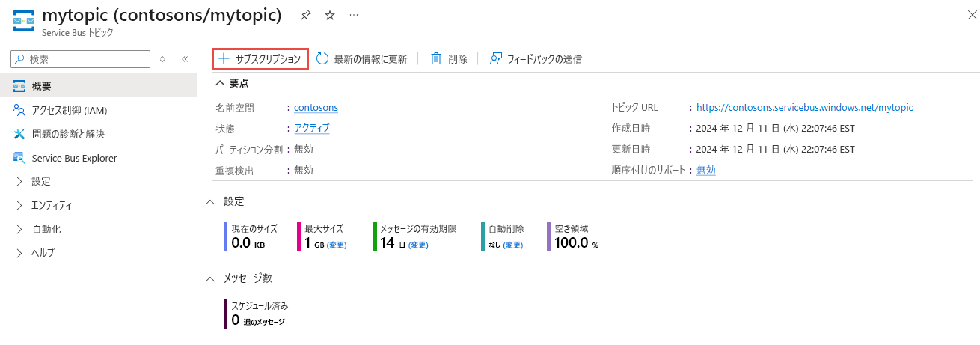Click the Service Bus topic icon beside mytopic title
980x345 pixels.
pyautogui.click(x=23, y=21)
